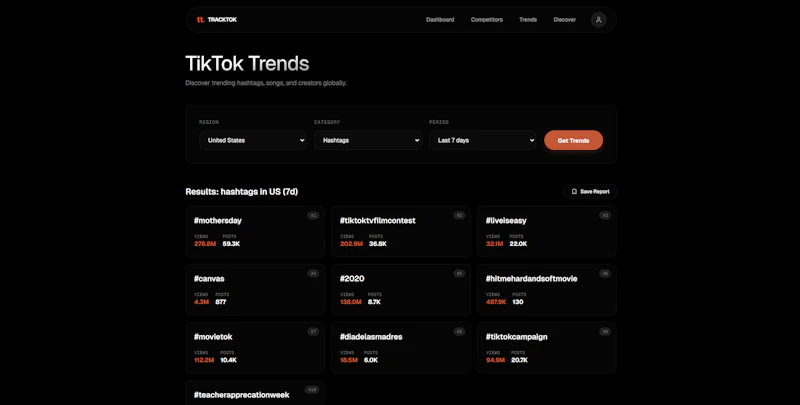Click the Get Trends button
Image resolution: width=800 pixels, height=405 pixels.
(x=573, y=140)
